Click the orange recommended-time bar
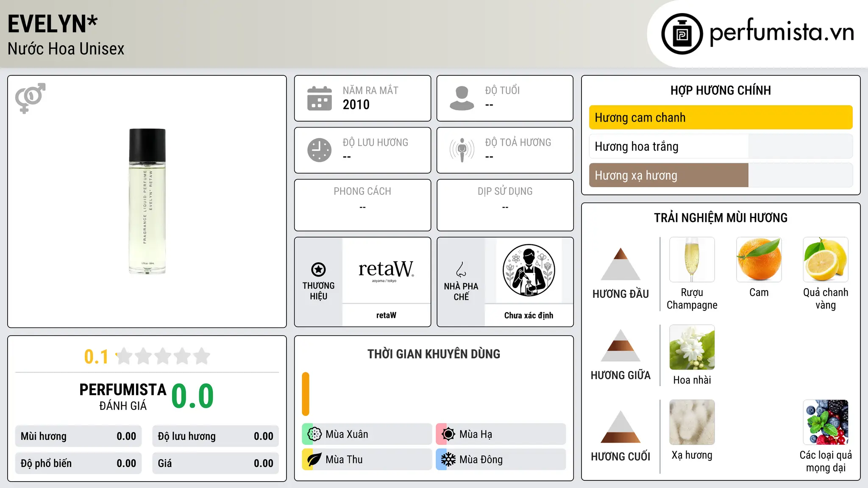This screenshot has width=868, height=488. [306, 394]
